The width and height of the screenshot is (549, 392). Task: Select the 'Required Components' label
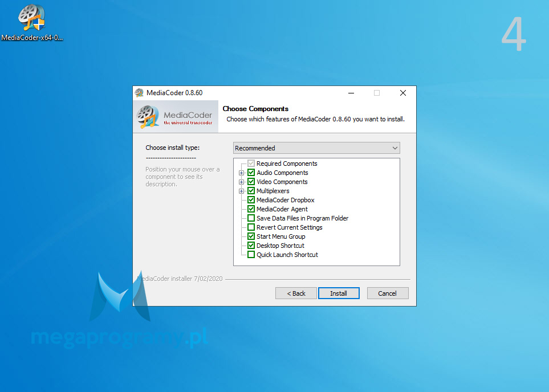pos(287,164)
